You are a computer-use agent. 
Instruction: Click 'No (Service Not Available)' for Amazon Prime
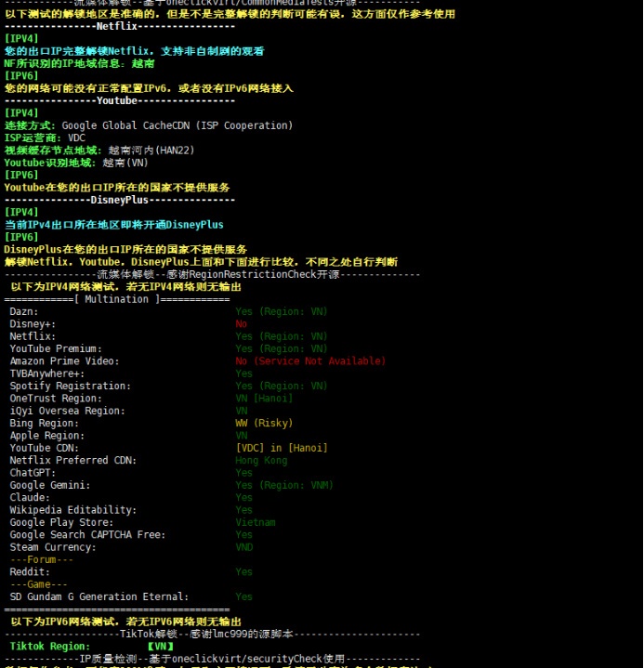point(310,361)
